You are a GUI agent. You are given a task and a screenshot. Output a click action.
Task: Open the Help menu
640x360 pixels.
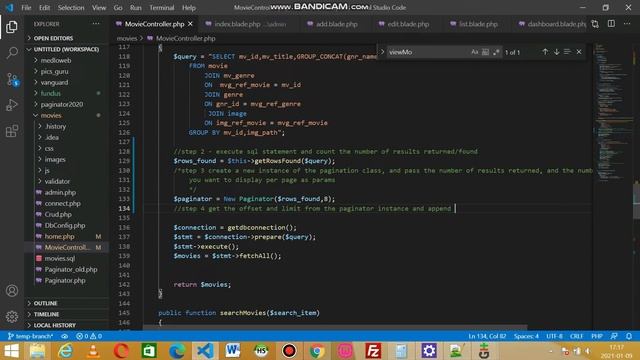coord(189,8)
